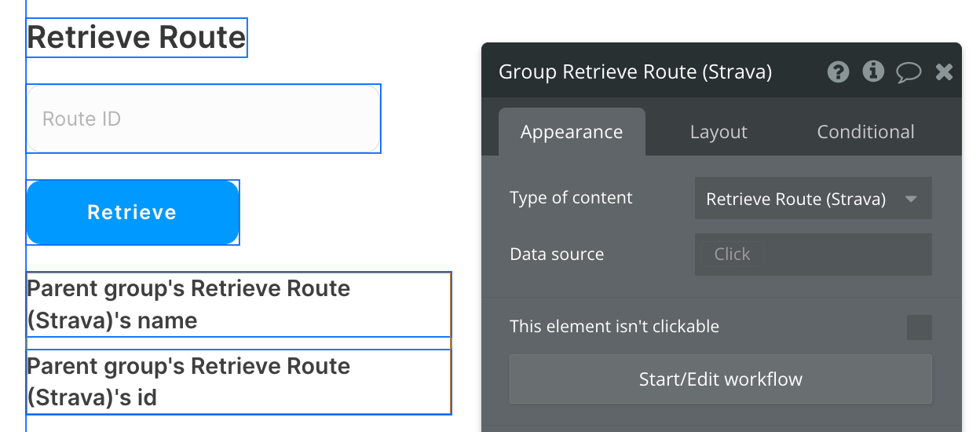The height and width of the screenshot is (432, 980).
Task: Open the comment speech bubble icon
Action: (x=909, y=72)
